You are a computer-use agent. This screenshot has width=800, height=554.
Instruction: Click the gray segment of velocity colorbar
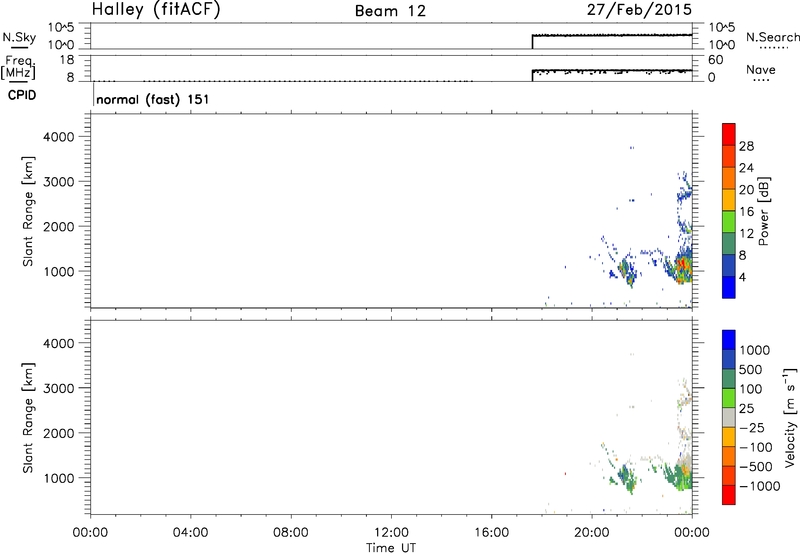point(729,417)
